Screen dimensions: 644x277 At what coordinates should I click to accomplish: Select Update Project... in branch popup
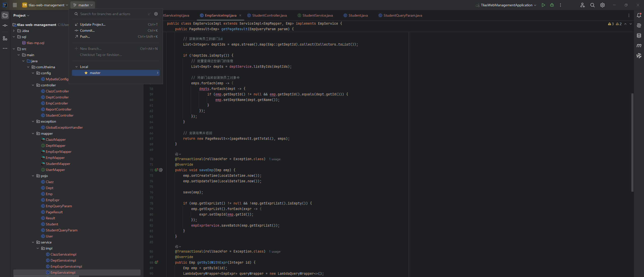tap(116, 24)
